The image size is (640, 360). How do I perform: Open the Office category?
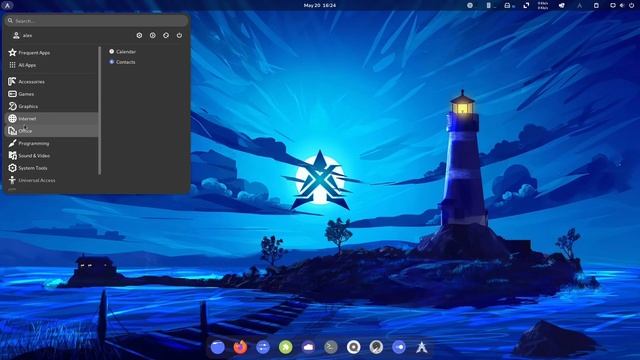[x=52, y=131]
